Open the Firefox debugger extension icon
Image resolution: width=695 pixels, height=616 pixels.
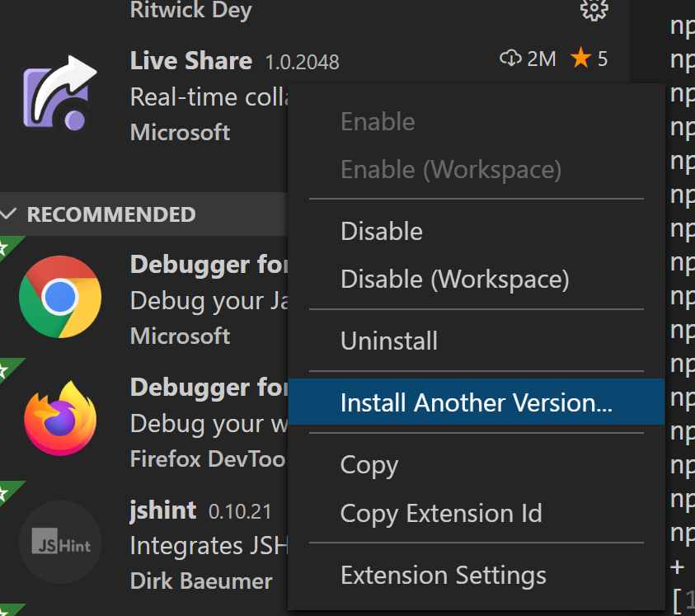coord(60,418)
